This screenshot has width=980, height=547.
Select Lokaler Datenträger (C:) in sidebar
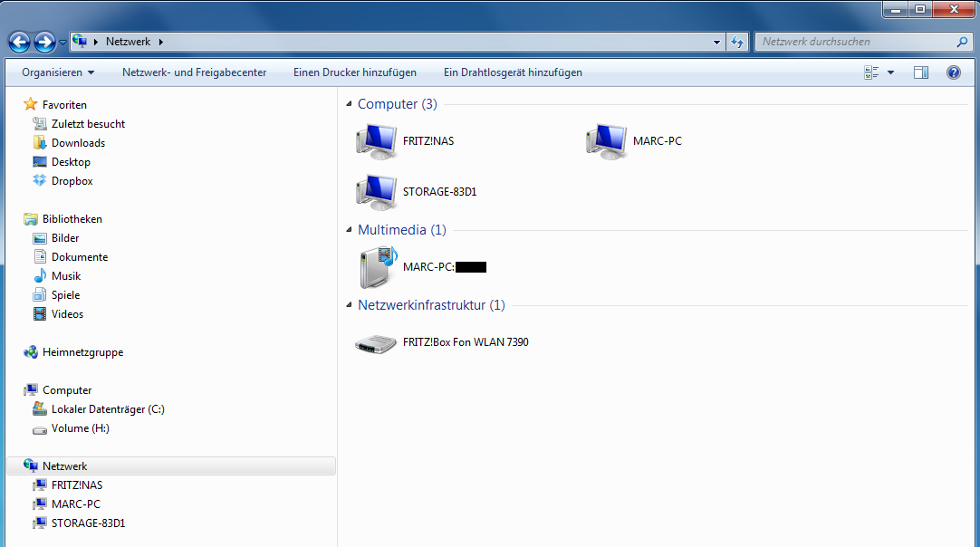(108, 409)
